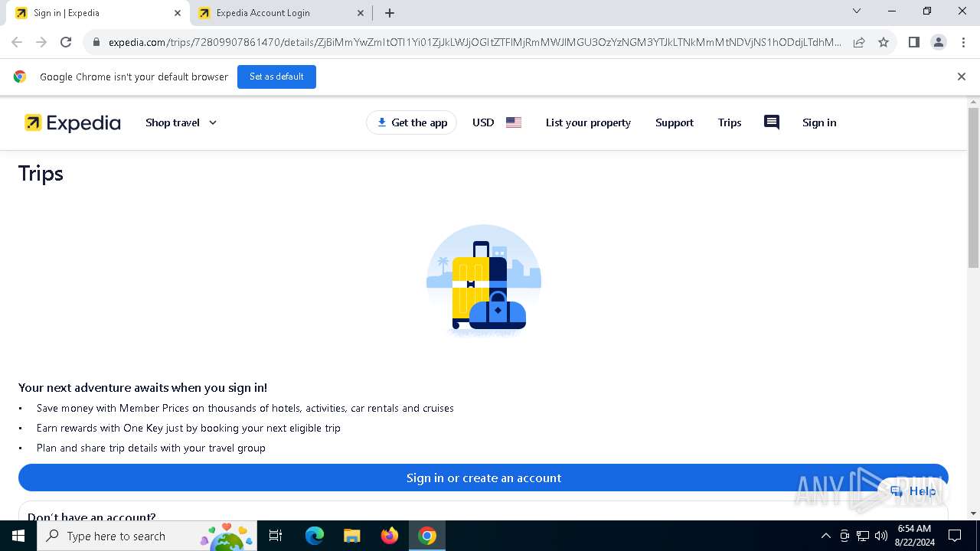Close the Sign in | Expedia tab
The image size is (980, 551).
177,13
